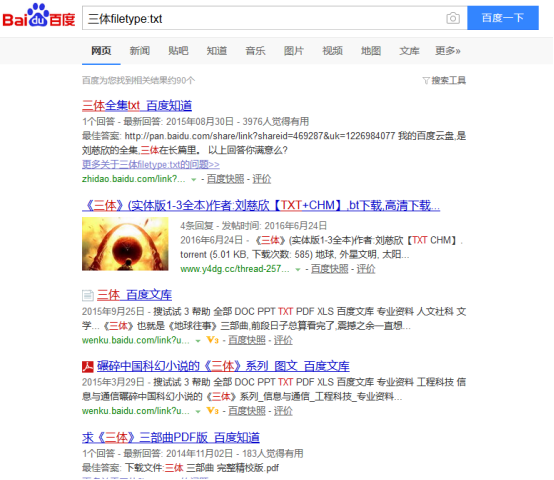Click the V3 badge of second wenku result

[213, 411]
